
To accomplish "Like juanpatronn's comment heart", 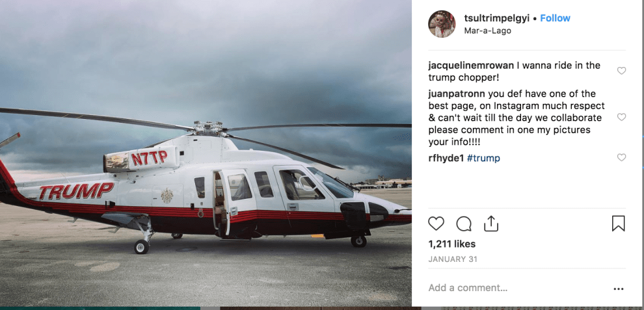I will click(x=621, y=117).
